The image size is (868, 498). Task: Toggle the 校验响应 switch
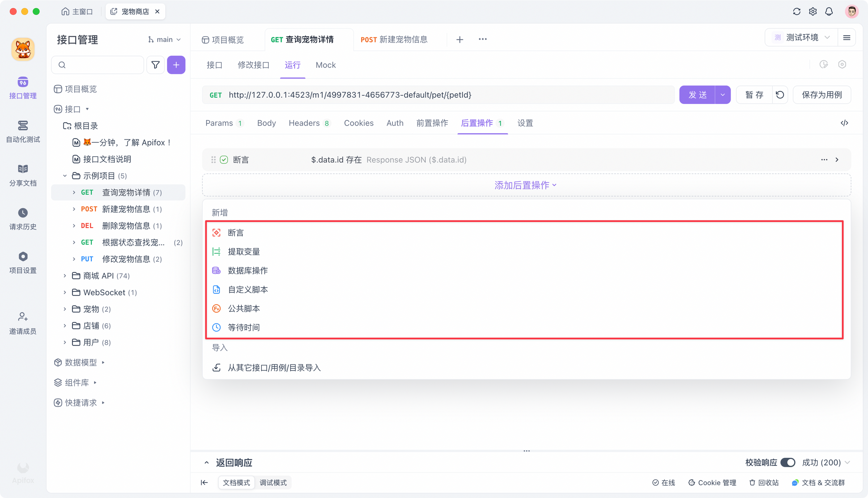click(x=788, y=463)
